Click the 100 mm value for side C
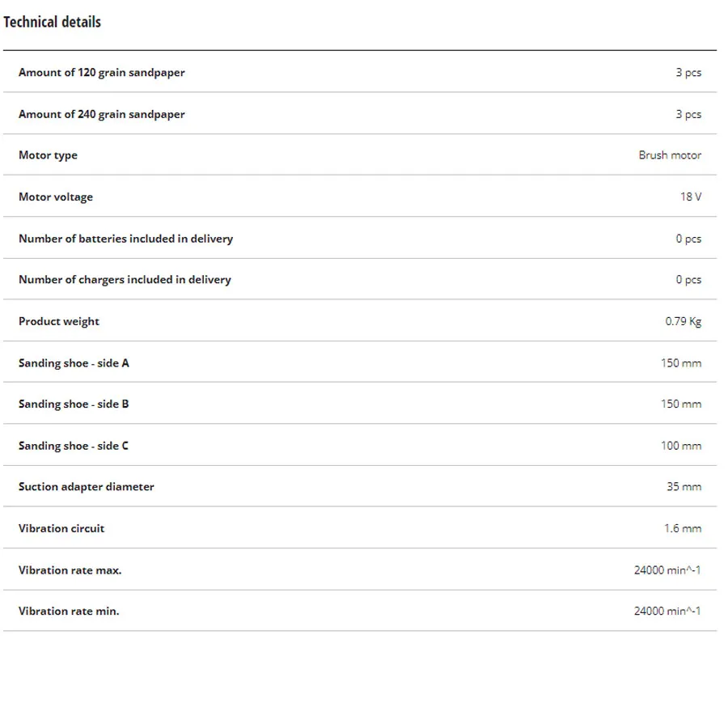This screenshot has height=728, width=728. [x=681, y=446]
